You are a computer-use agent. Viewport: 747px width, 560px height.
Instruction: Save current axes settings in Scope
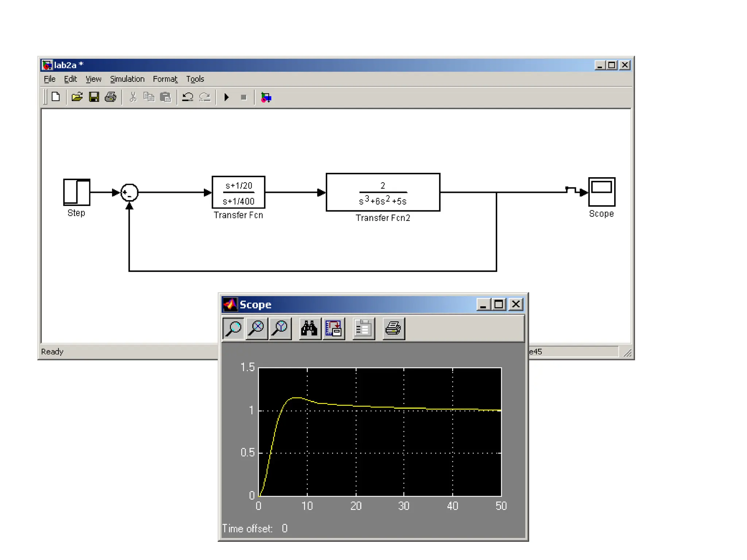333,328
